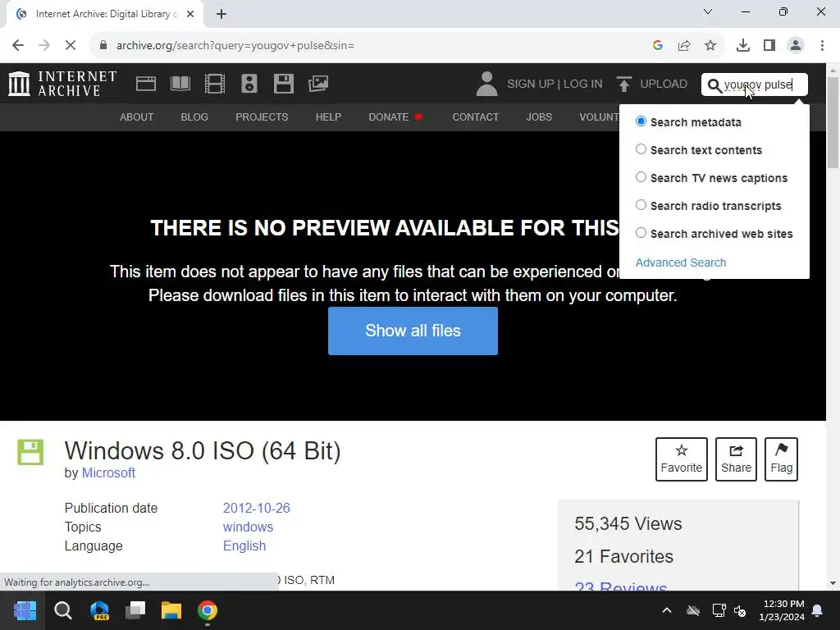
Task: Expand Chrome tab search chevron
Action: pyautogui.click(x=708, y=11)
